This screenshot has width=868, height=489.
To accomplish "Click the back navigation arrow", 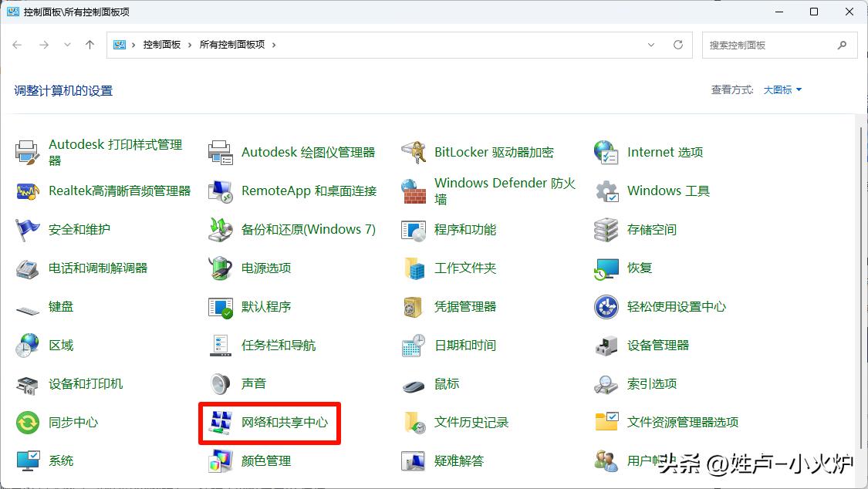I will pos(17,45).
